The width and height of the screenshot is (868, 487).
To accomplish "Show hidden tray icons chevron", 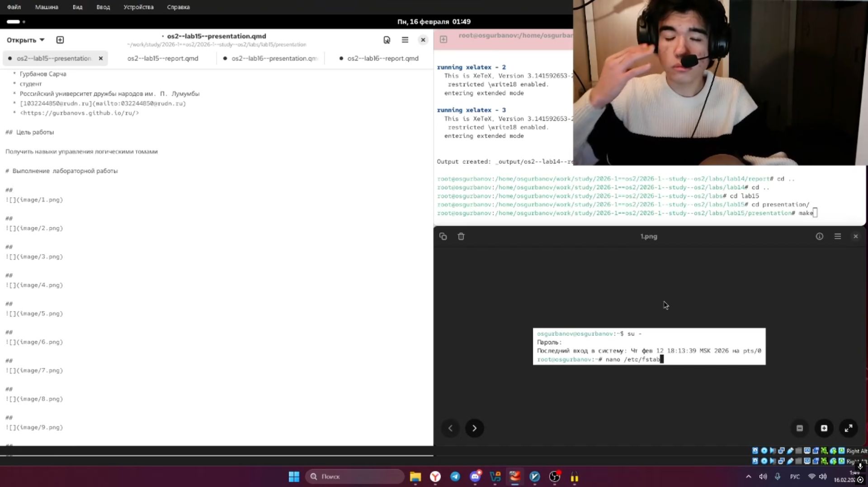I will pyautogui.click(x=749, y=477).
